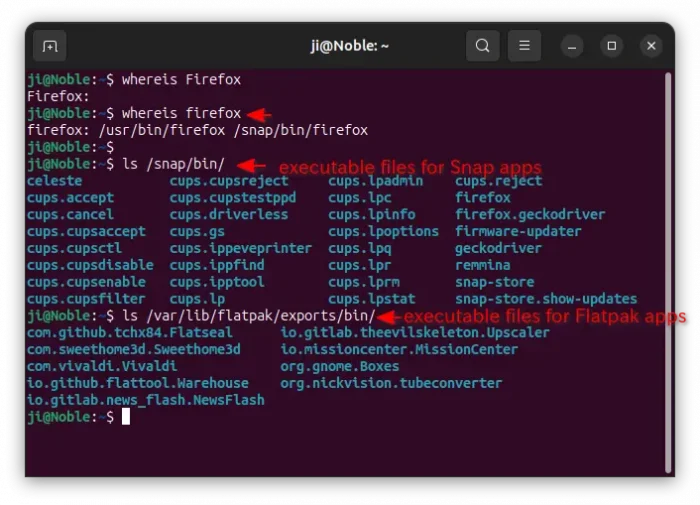Viewport: 700px width, 505px height.
Task: Open the hamburger main menu
Action: coord(525,46)
